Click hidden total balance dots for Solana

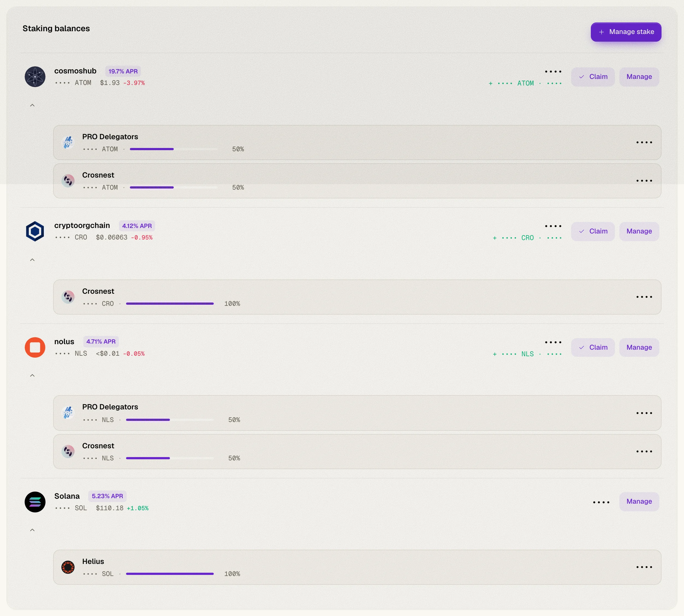pyautogui.click(x=601, y=502)
